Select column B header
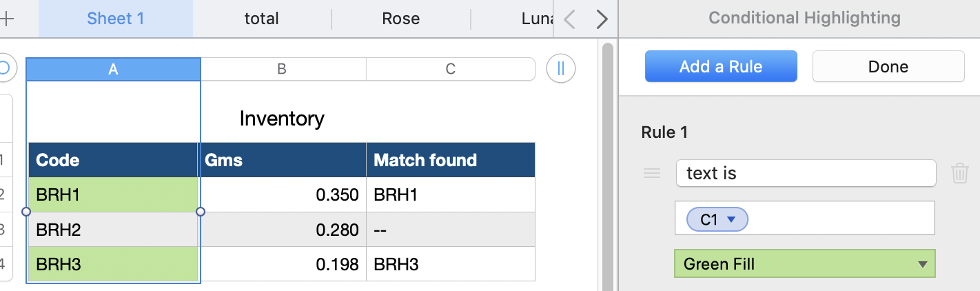The image size is (980, 291). tap(283, 69)
